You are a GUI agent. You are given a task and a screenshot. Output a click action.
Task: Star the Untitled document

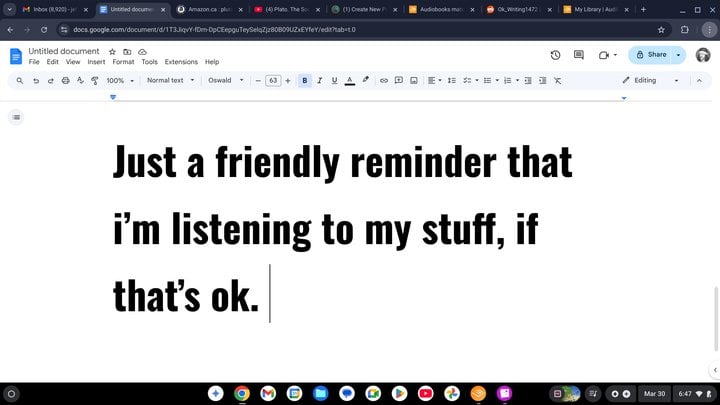[x=112, y=51]
